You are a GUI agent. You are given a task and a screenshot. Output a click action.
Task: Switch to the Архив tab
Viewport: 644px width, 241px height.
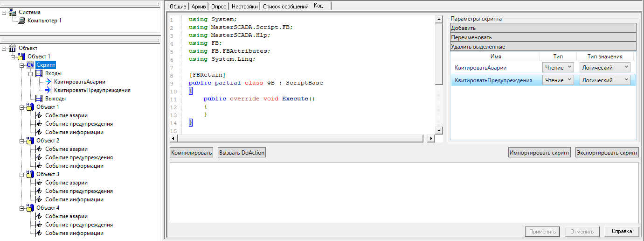tap(199, 7)
